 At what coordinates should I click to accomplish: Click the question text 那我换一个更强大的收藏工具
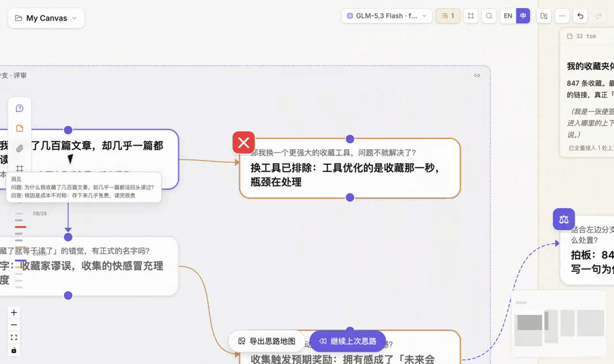(x=333, y=153)
